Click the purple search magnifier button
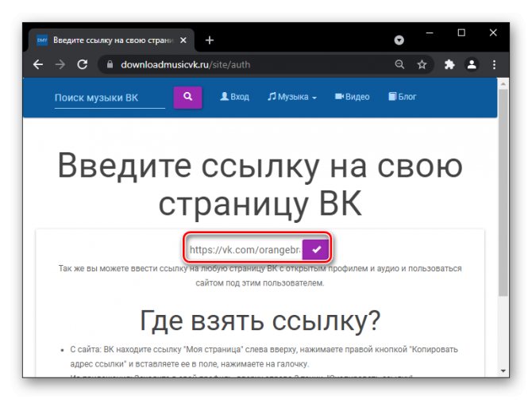This screenshot has width=532, height=407. pos(187,98)
